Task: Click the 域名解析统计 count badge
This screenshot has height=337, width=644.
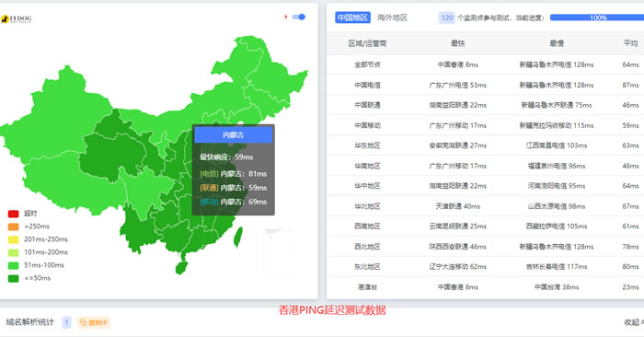Action: [x=66, y=322]
